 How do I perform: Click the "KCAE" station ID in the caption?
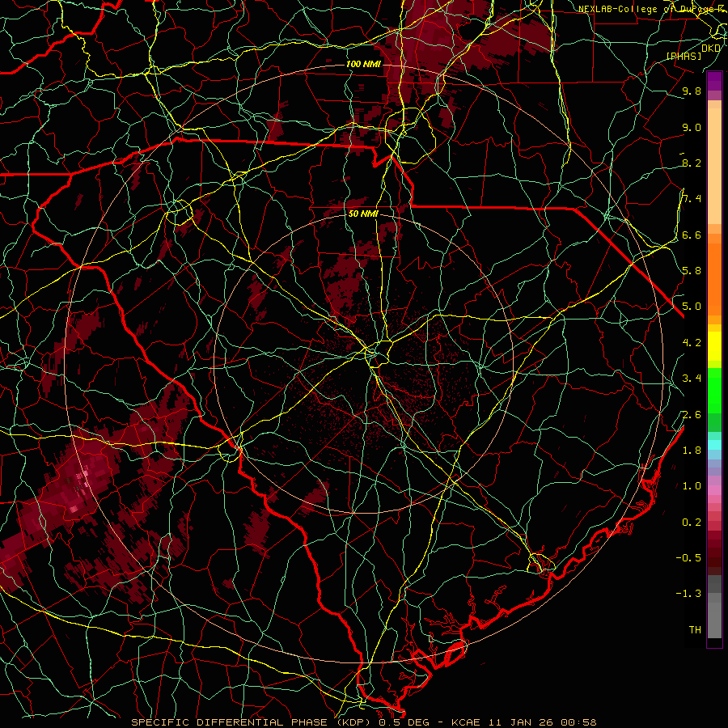pos(464,722)
